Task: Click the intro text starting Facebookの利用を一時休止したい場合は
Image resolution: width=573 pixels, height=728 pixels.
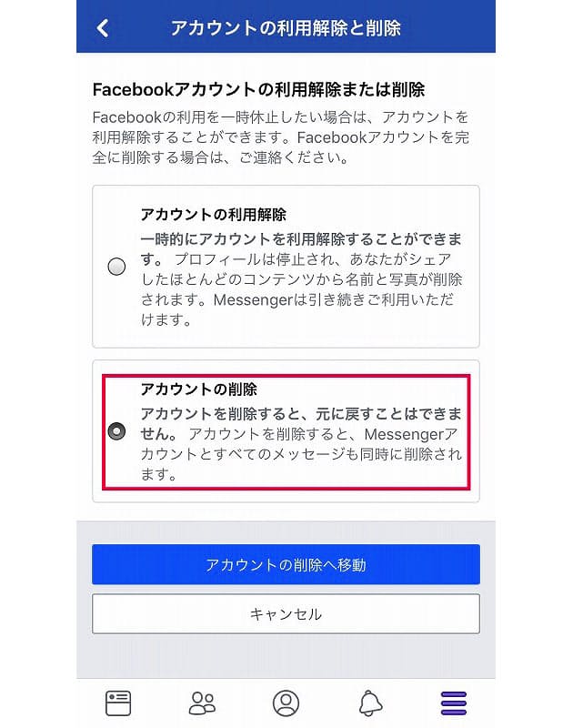Action: [x=282, y=137]
